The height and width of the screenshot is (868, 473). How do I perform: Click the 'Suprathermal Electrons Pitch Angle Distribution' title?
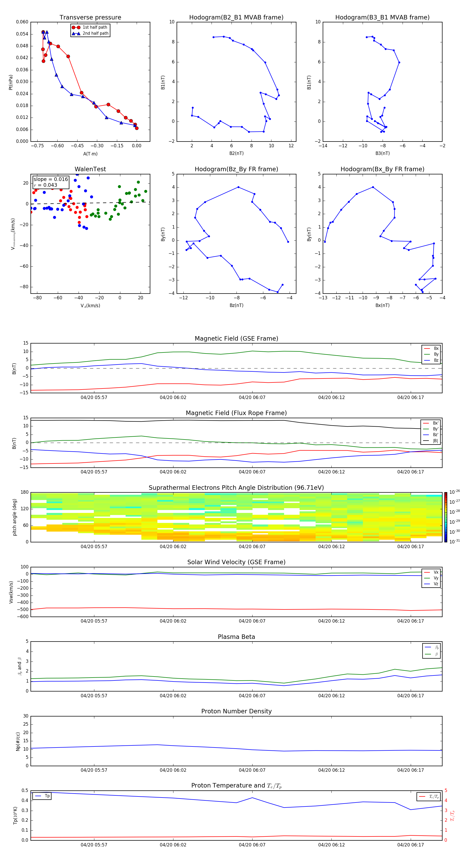point(236,488)
